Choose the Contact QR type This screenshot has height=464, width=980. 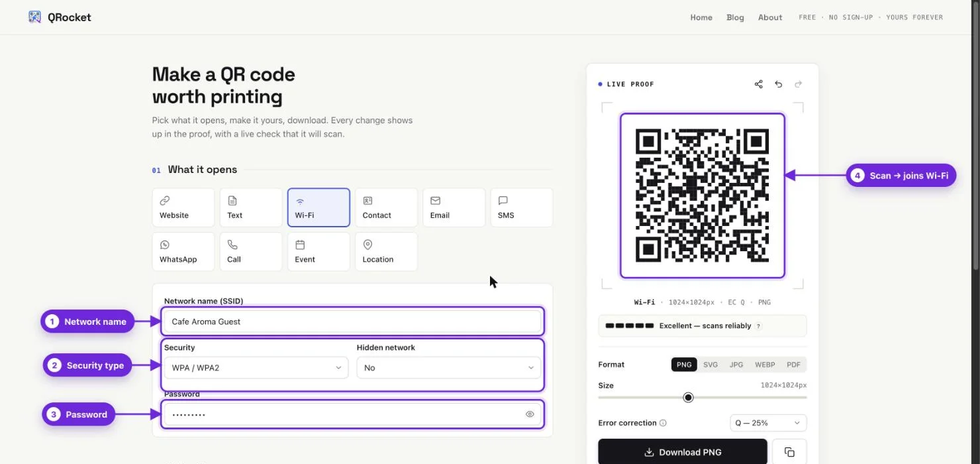click(386, 207)
